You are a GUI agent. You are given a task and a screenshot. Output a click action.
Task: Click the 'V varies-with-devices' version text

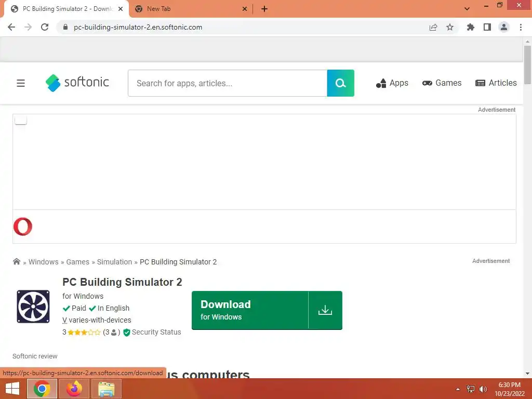(x=97, y=320)
